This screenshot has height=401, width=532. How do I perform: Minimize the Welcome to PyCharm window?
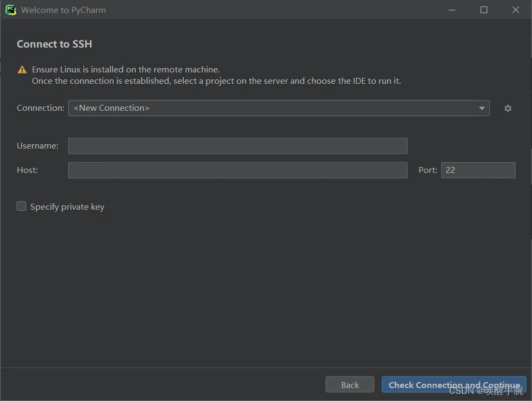[452, 10]
